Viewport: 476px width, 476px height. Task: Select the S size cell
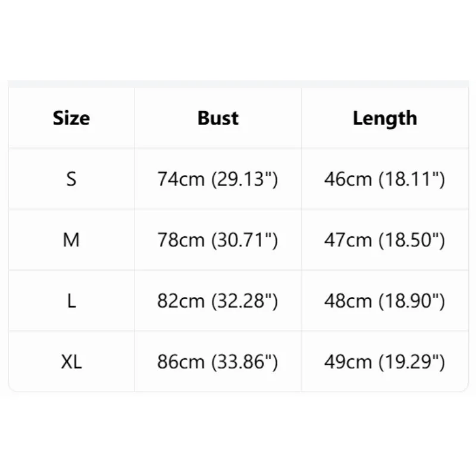[71, 179]
